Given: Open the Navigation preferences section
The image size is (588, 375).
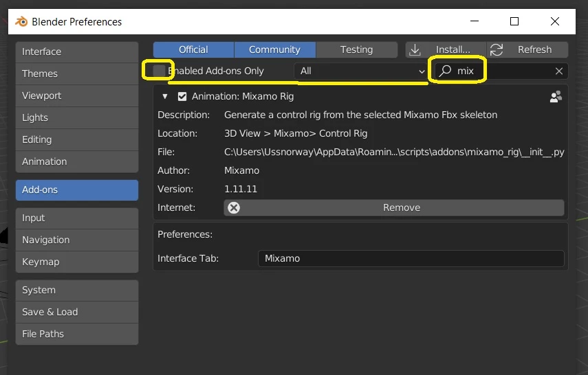Looking at the screenshot, I should pyautogui.click(x=77, y=240).
